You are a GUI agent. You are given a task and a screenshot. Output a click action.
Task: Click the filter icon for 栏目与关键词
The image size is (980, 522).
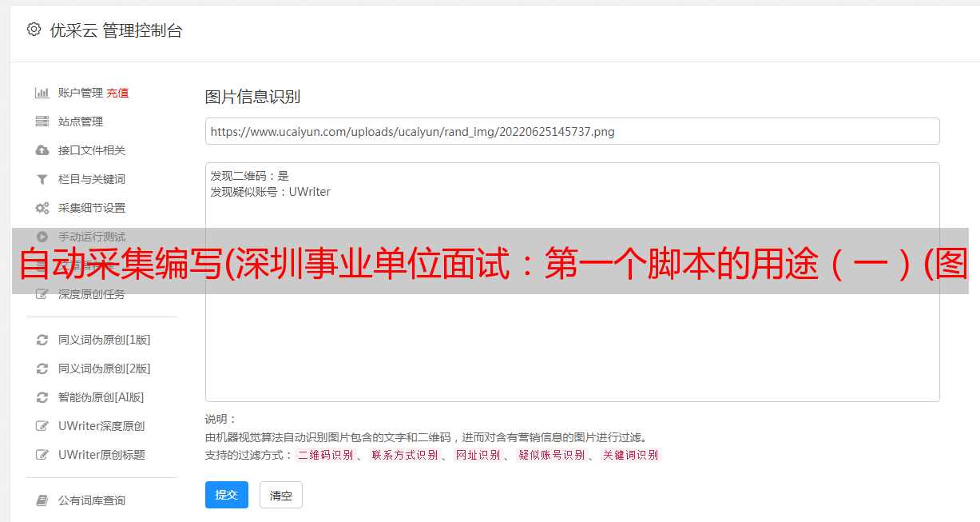[42, 179]
